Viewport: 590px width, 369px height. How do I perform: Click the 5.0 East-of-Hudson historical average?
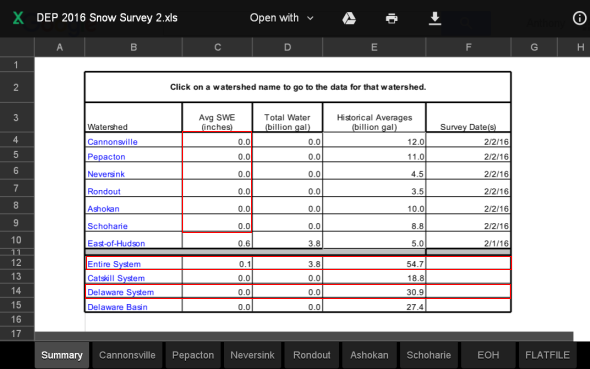pos(374,240)
